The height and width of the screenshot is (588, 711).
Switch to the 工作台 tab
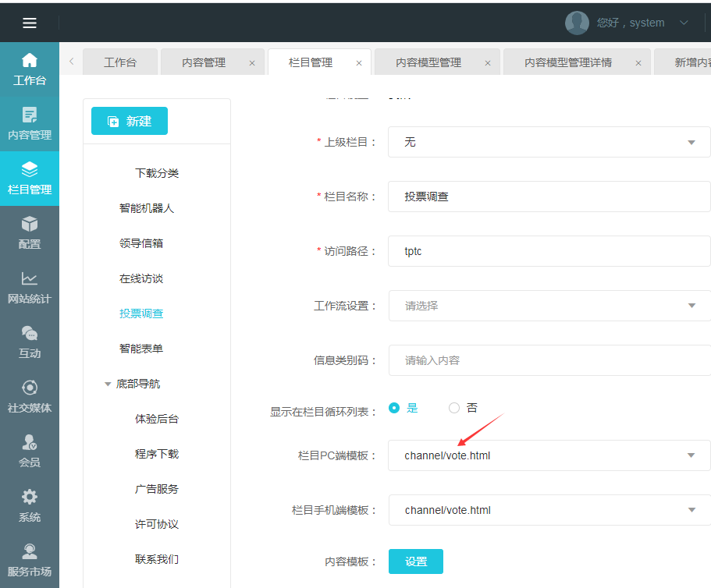(120, 62)
